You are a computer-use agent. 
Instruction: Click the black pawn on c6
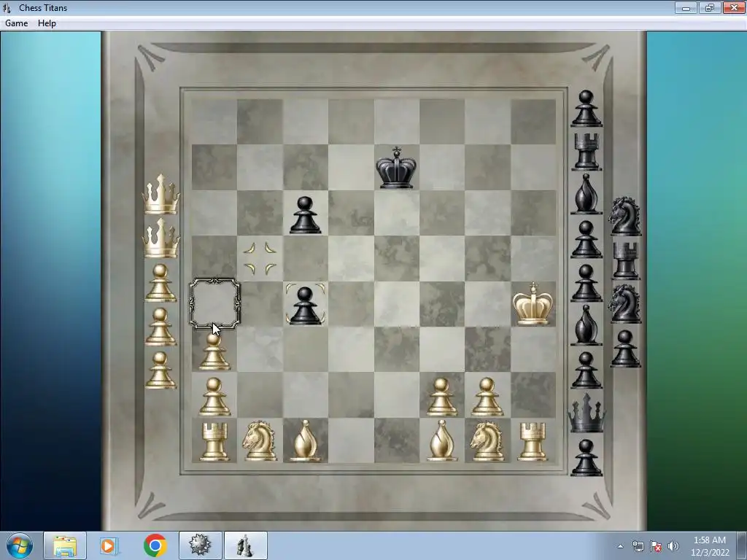coord(305,215)
